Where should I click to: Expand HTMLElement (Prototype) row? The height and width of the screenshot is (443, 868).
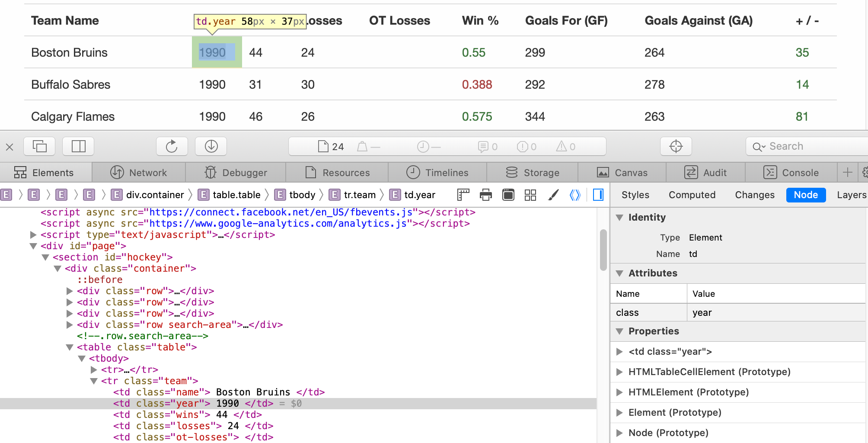click(x=619, y=392)
